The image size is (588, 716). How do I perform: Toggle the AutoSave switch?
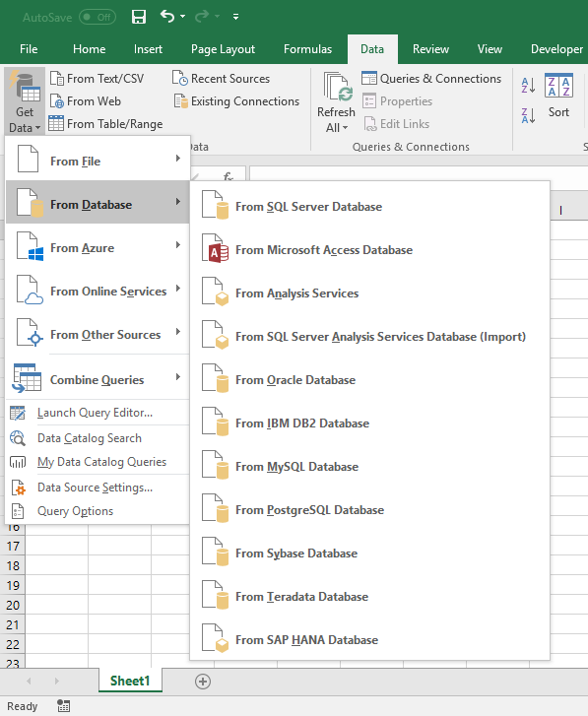pos(98,18)
